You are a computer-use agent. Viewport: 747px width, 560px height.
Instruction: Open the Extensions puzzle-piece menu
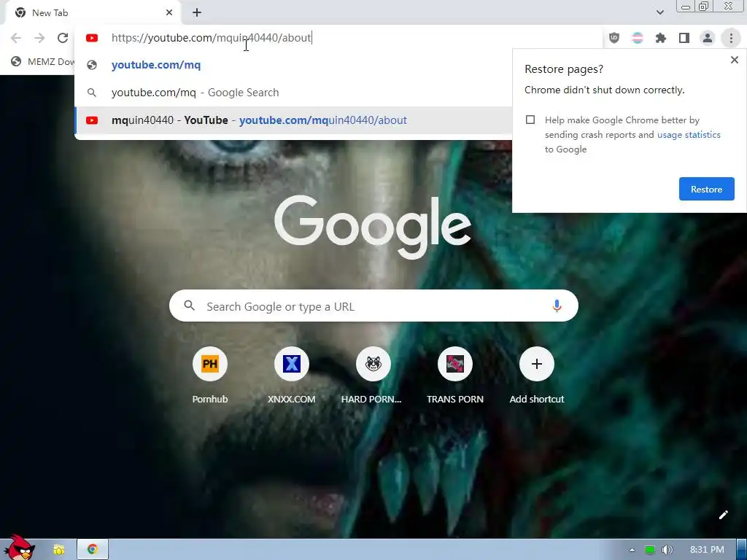(661, 38)
